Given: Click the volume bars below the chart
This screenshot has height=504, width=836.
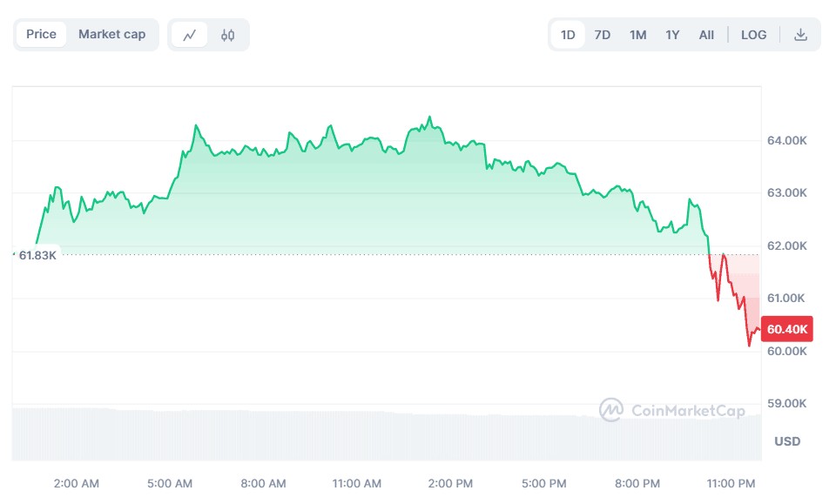Looking at the screenshot, I should (x=383, y=433).
